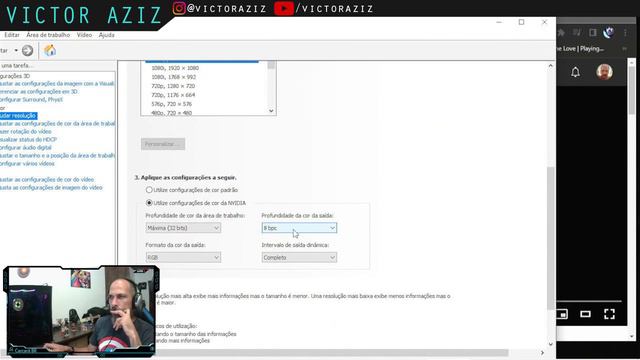Image resolution: width=640 pixels, height=360 pixels.
Task: Open the browser three-dot menu
Action: pos(625,33)
